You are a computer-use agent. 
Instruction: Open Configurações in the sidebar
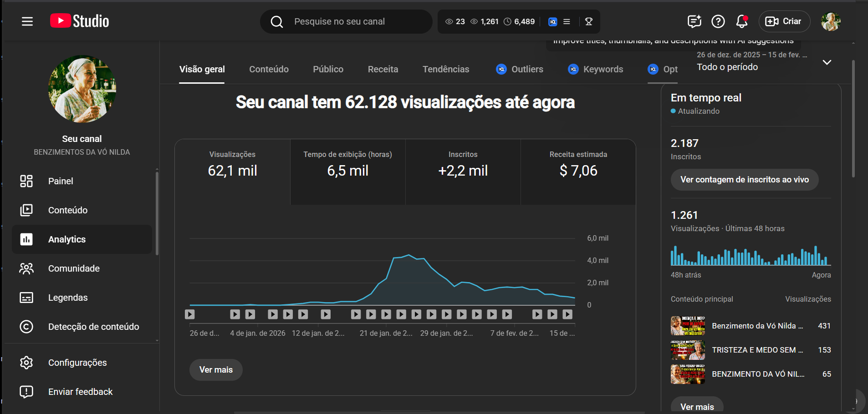[x=82, y=363]
